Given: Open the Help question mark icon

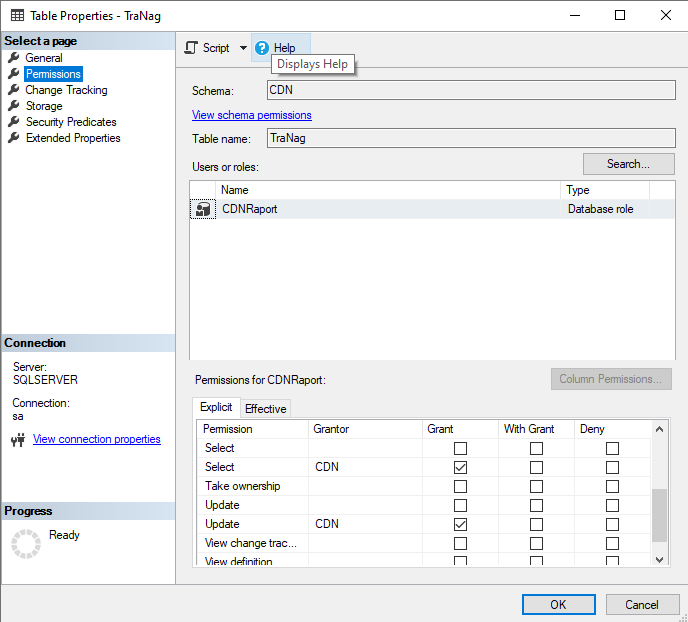Looking at the screenshot, I should 262,48.
